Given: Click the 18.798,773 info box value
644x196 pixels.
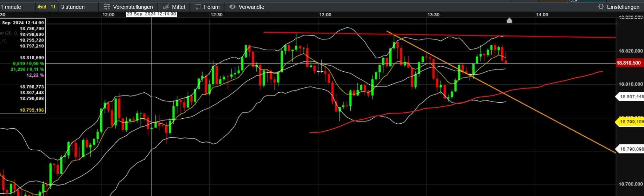Looking at the screenshot, I should 32,87.
